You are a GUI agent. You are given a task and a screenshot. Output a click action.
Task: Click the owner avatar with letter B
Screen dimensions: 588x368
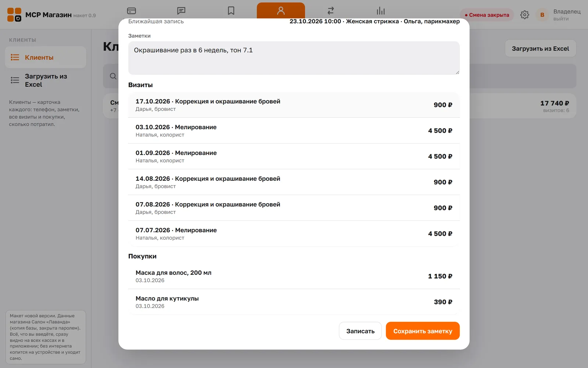pos(542,15)
